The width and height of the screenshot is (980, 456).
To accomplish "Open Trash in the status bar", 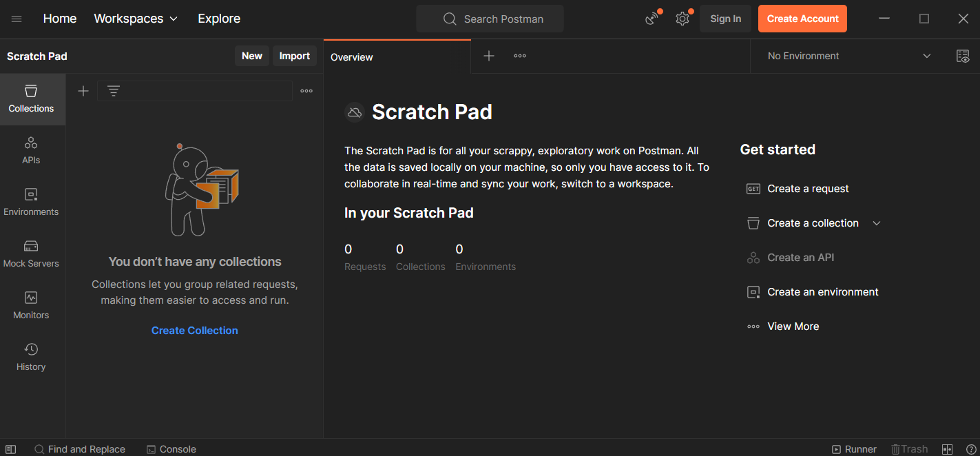I will click(x=909, y=449).
